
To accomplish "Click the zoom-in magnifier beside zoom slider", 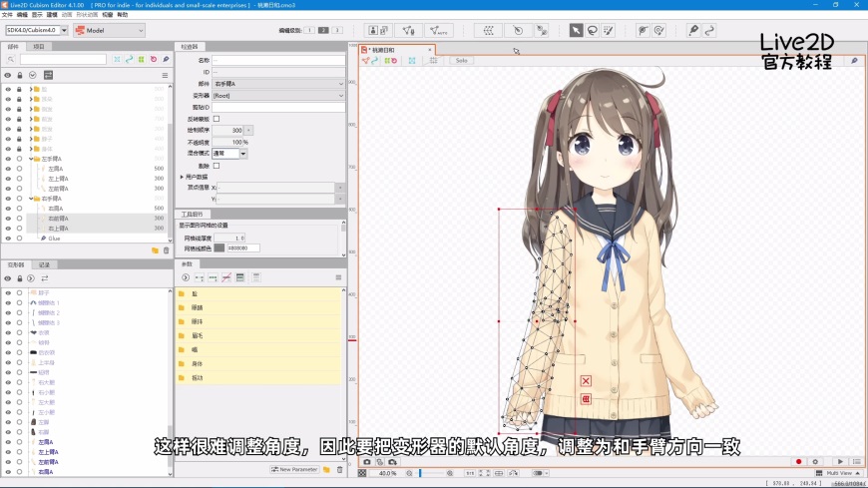I will pyautogui.click(x=450, y=473).
